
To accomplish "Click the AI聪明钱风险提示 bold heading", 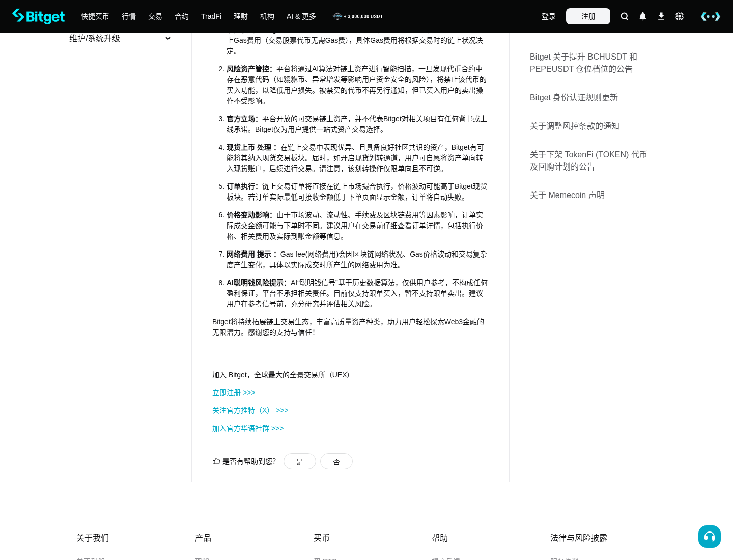I will (257, 283).
